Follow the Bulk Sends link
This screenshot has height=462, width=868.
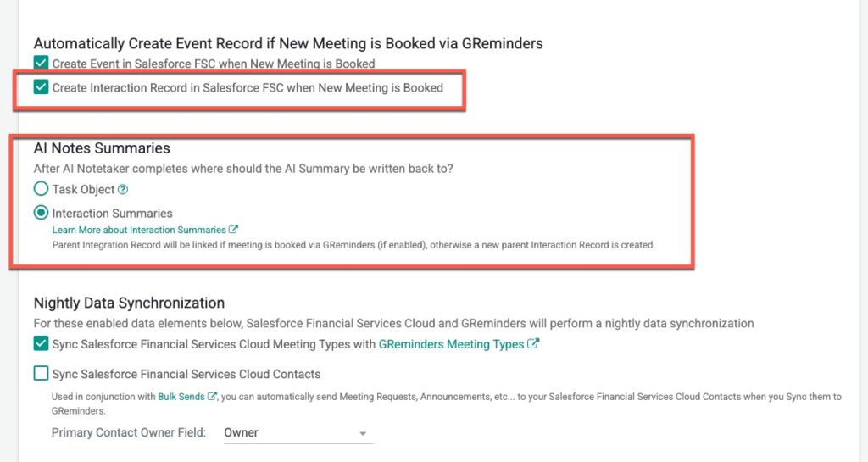[181, 396]
